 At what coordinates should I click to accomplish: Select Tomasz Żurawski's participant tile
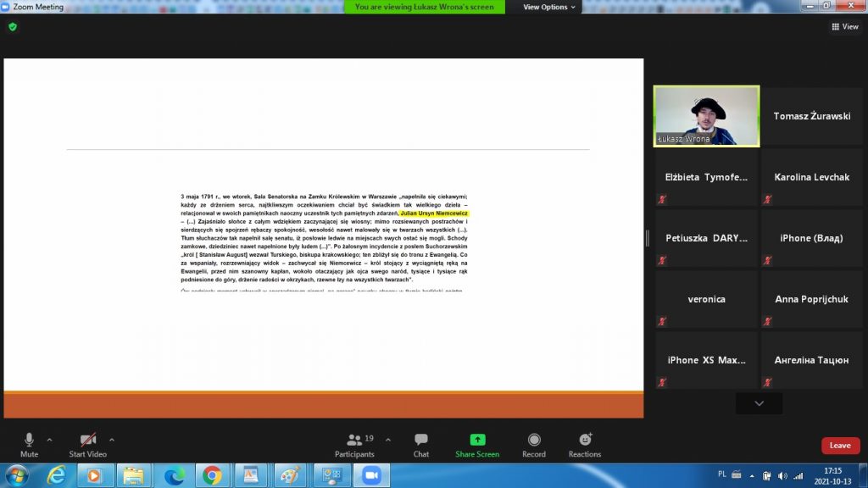click(811, 116)
